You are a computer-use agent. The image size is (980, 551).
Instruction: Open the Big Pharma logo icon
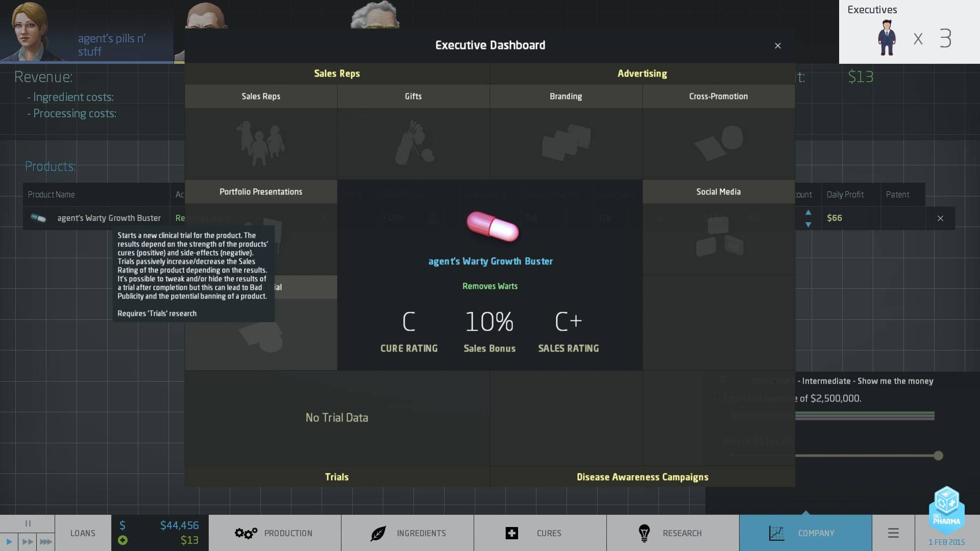(947, 510)
